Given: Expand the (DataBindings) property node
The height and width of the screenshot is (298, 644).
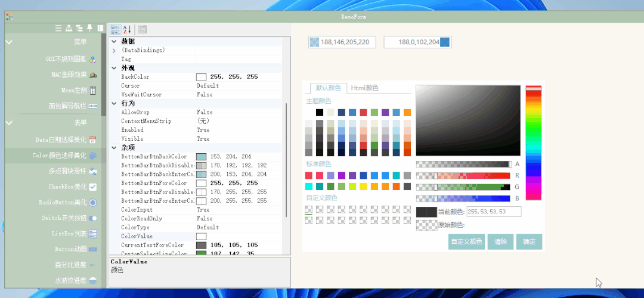Looking at the screenshot, I should [114, 51].
